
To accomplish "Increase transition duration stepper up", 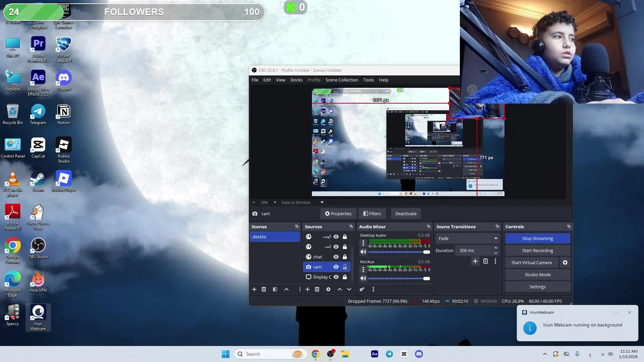I will pos(496,248).
